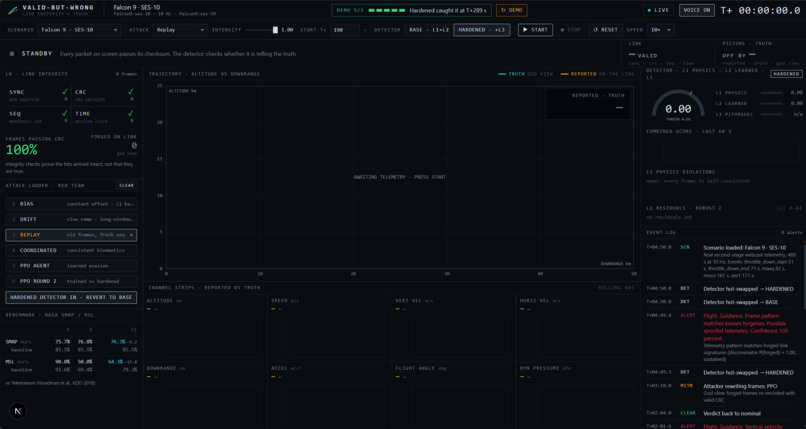Click the RESET button

605,30
